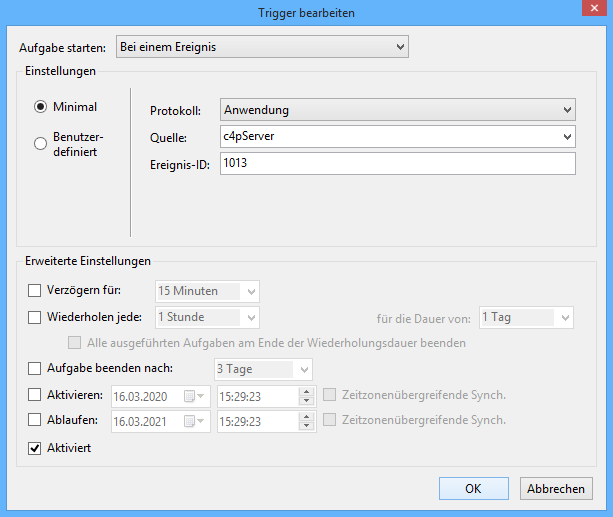This screenshot has width=613, height=517.
Task: Select the Benutzerdefiniert radio option
Action: pos(41,144)
